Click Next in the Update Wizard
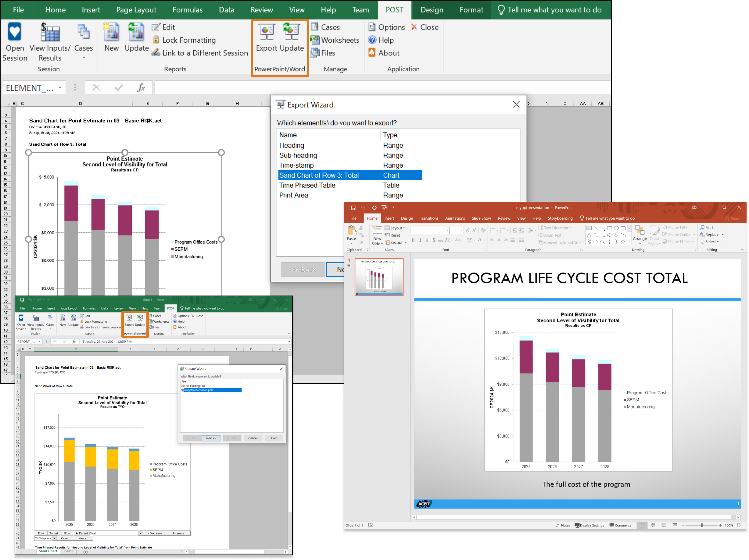The width and height of the screenshot is (749, 560). click(211, 438)
